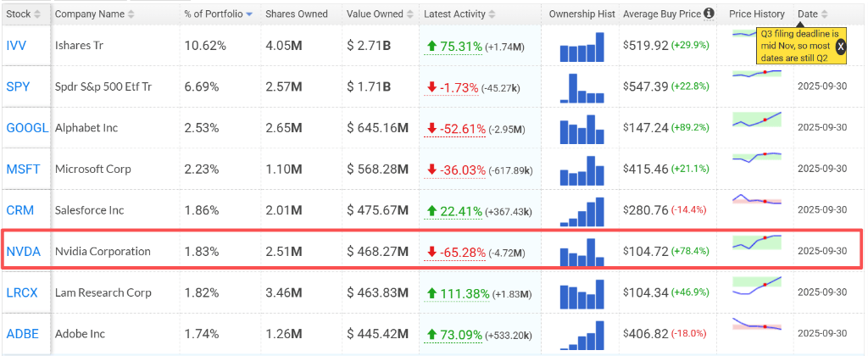Open the IVV ticker link

tap(18, 45)
